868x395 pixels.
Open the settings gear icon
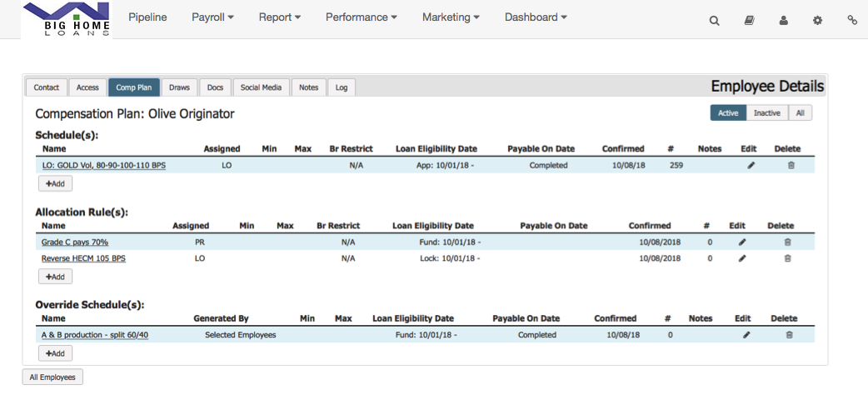[818, 21]
